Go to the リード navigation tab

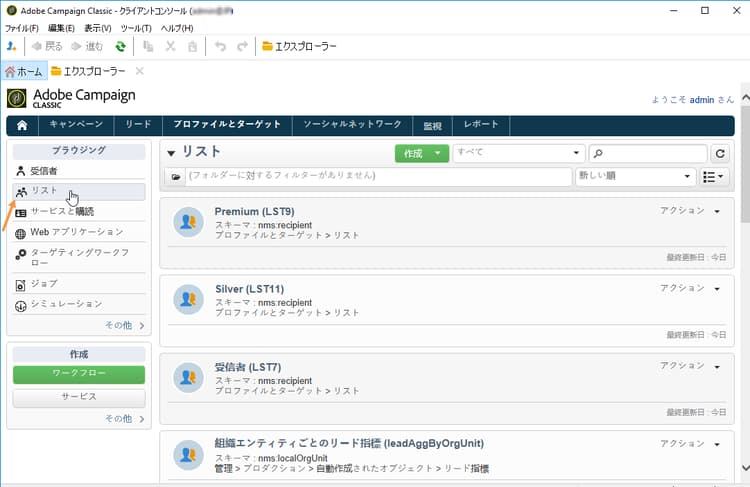point(138,124)
